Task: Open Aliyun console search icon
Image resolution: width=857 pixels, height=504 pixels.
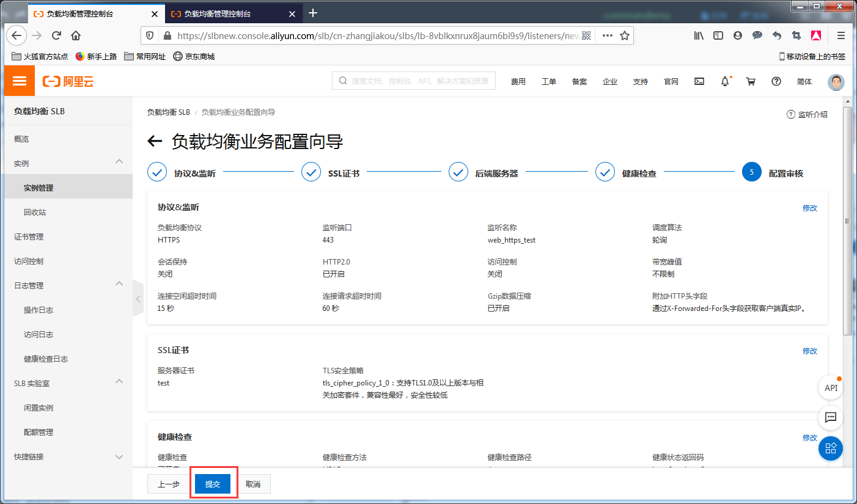Action: [x=342, y=81]
